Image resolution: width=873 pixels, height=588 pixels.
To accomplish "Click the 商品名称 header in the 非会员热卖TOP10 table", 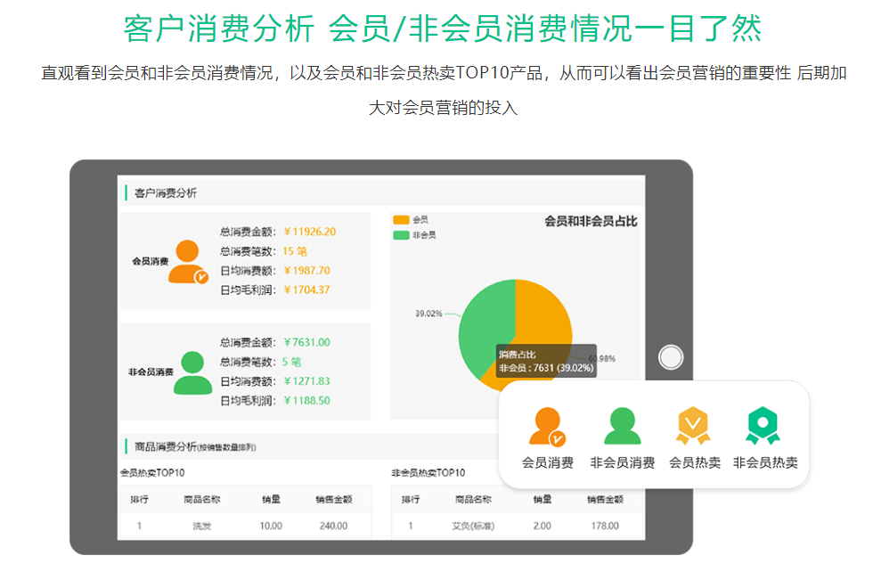I will pyautogui.click(x=472, y=499).
